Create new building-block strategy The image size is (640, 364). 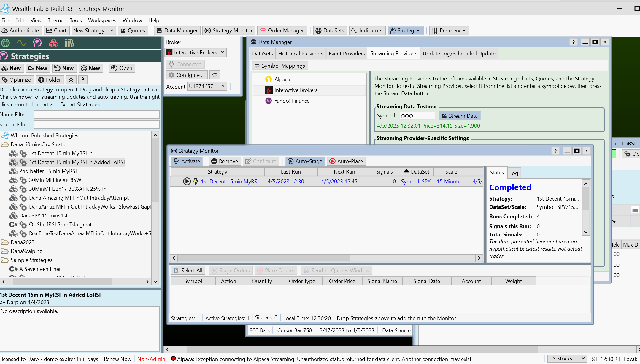point(12,68)
